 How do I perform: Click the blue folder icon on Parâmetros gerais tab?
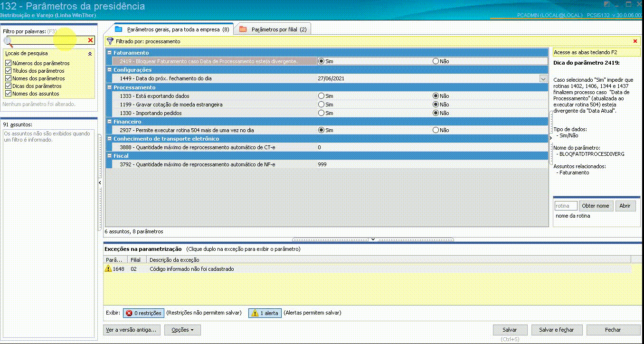(119, 29)
